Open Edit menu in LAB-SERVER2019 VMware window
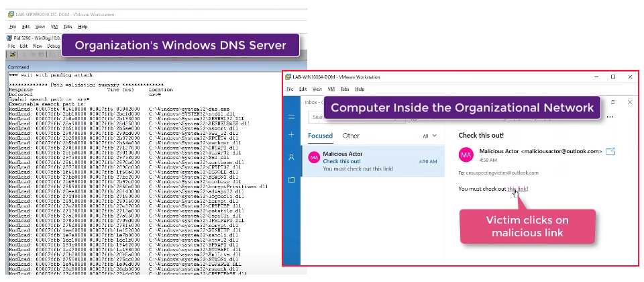The image size is (644, 282). tap(26, 26)
